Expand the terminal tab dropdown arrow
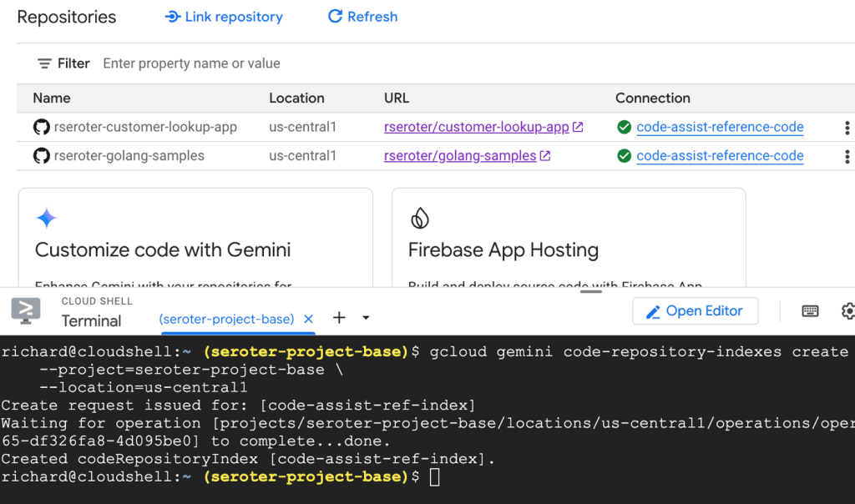 pyautogui.click(x=366, y=318)
